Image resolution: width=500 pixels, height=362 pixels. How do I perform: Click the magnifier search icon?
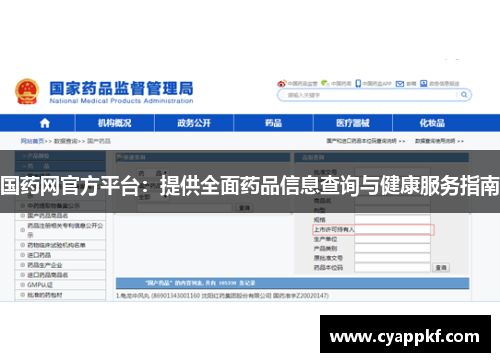(464, 95)
